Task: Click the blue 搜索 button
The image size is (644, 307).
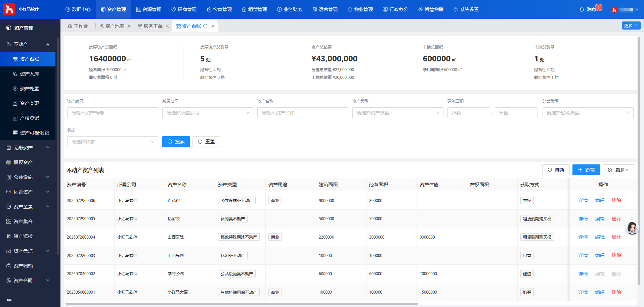Action: 176,142
